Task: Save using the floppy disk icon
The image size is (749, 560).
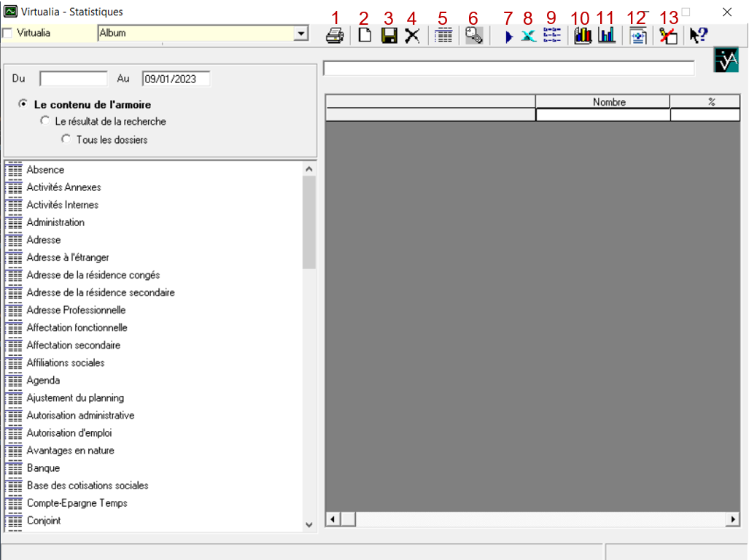Action: point(389,36)
